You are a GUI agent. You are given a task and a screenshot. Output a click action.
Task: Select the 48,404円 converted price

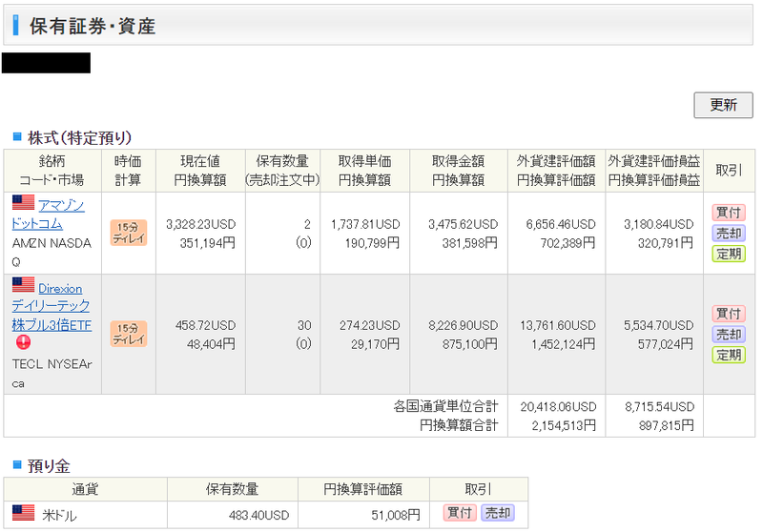211,344
